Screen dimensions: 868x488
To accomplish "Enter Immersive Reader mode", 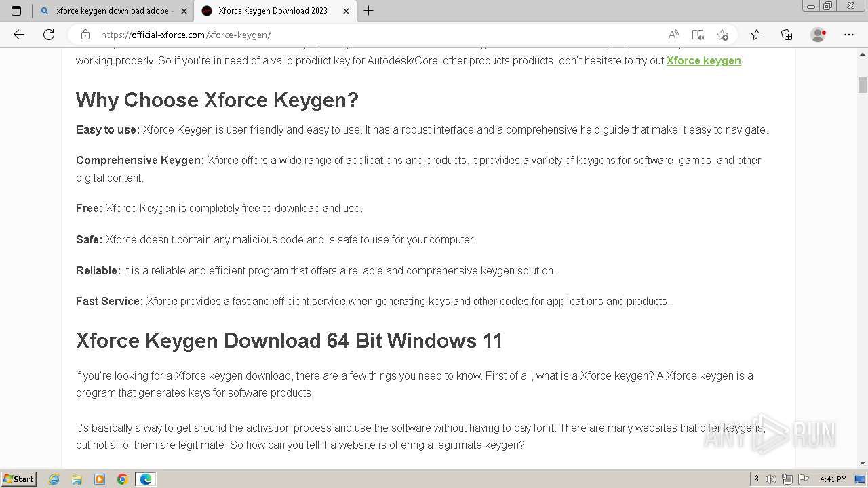I will coord(698,35).
